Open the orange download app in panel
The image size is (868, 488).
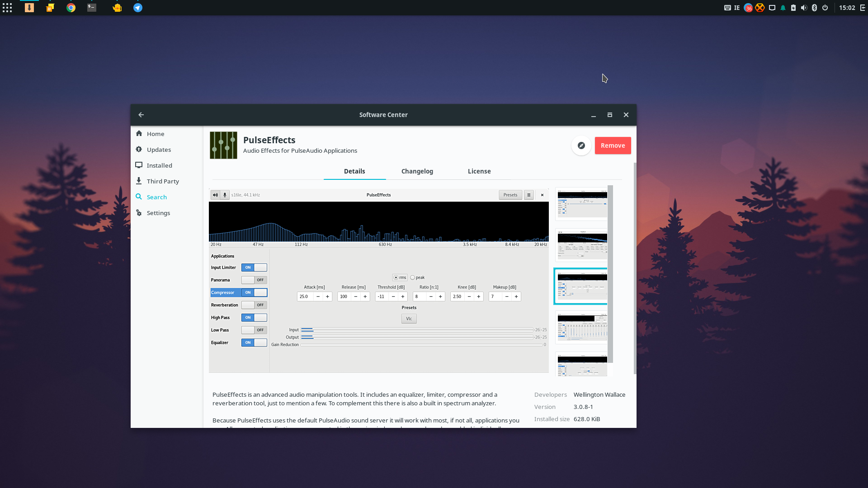coord(29,8)
